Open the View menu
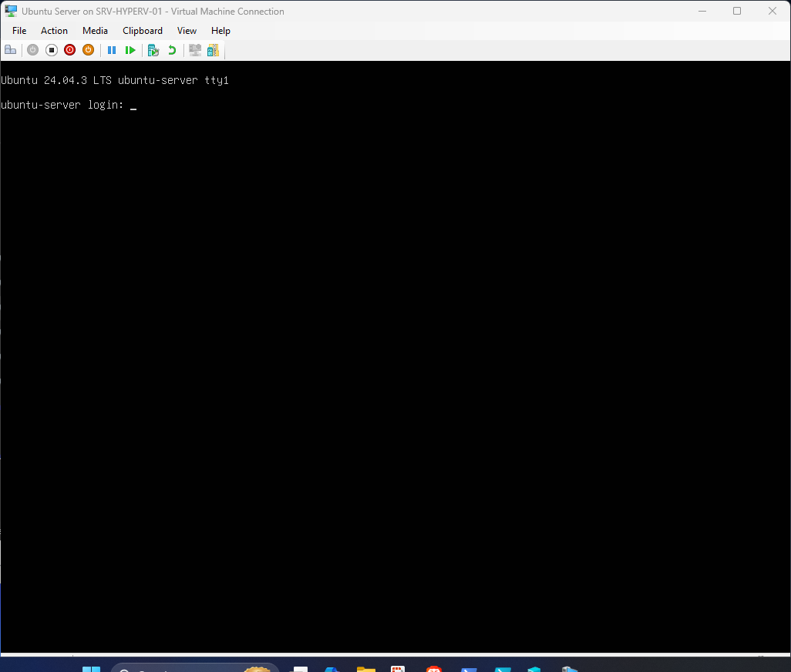 187,31
